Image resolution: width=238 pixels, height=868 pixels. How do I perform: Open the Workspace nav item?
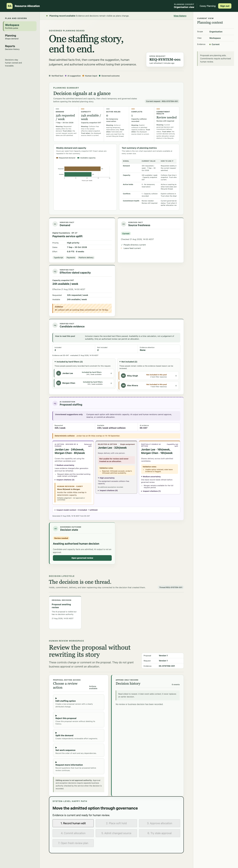click(20, 26)
